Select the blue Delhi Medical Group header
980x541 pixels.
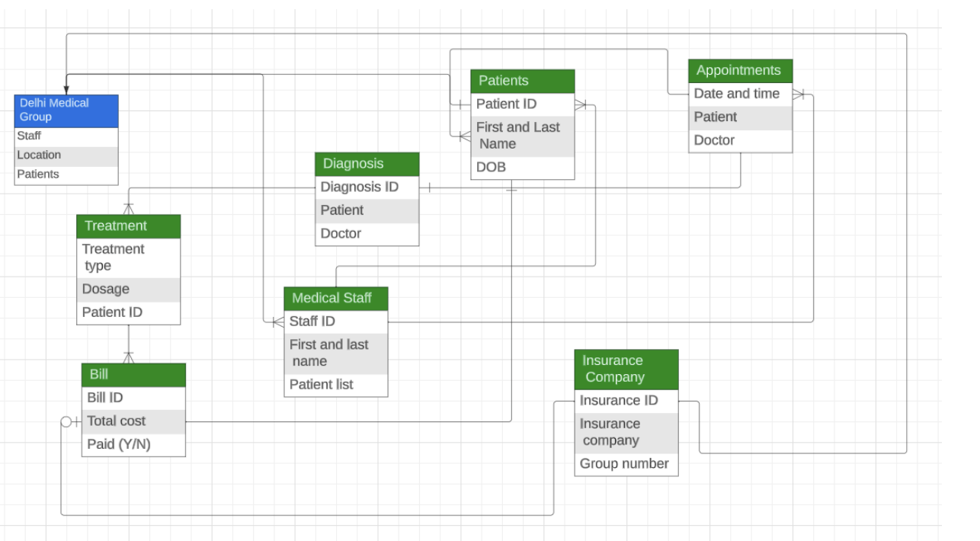click(x=66, y=109)
